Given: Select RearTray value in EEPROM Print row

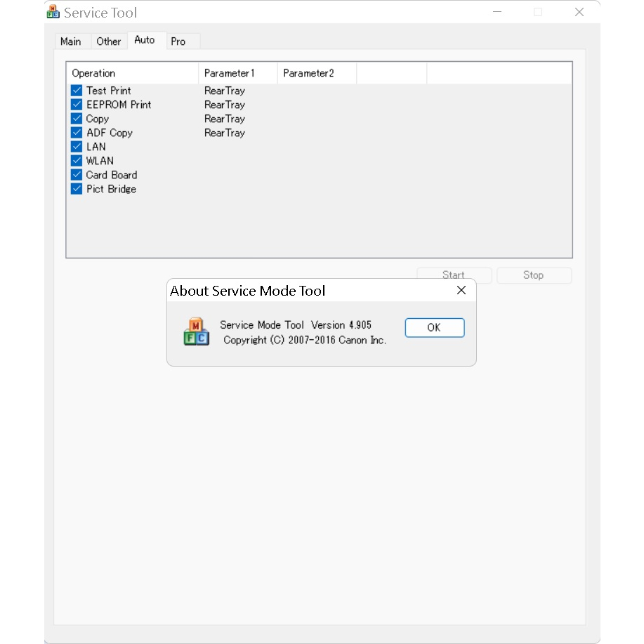Looking at the screenshot, I should [225, 105].
